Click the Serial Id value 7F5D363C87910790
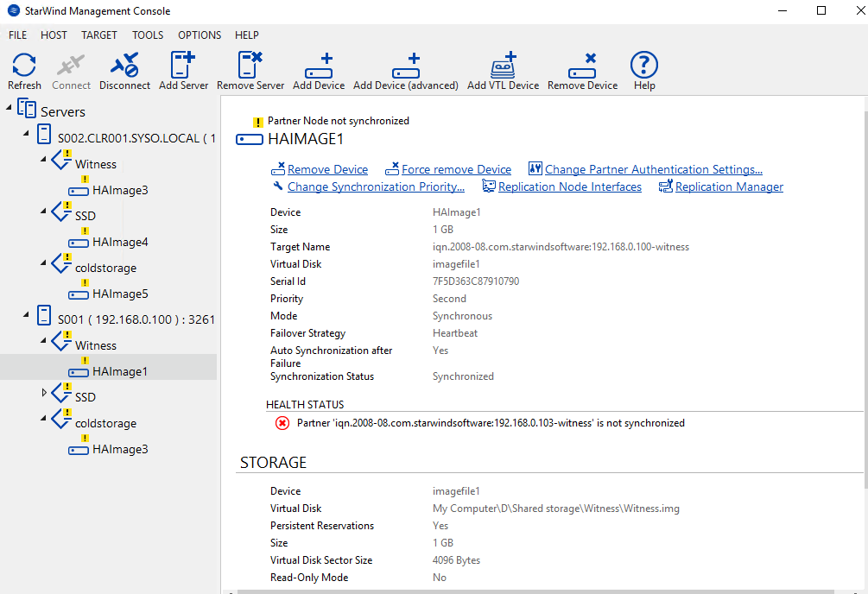Image resolution: width=868 pixels, height=594 pixels. (x=476, y=281)
